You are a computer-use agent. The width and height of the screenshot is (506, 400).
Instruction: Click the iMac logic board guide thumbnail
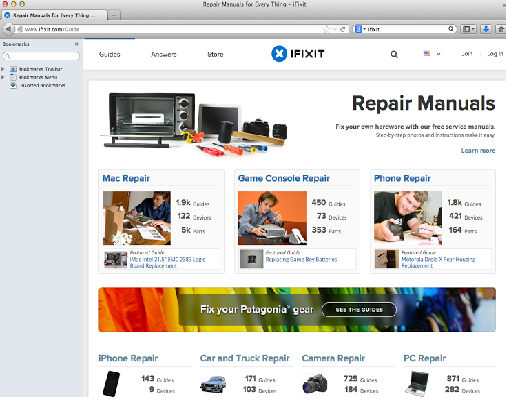click(x=116, y=260)
